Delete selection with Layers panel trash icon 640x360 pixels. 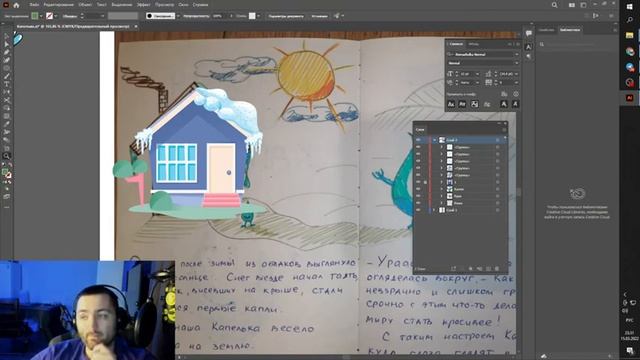[x=497, y=269]
